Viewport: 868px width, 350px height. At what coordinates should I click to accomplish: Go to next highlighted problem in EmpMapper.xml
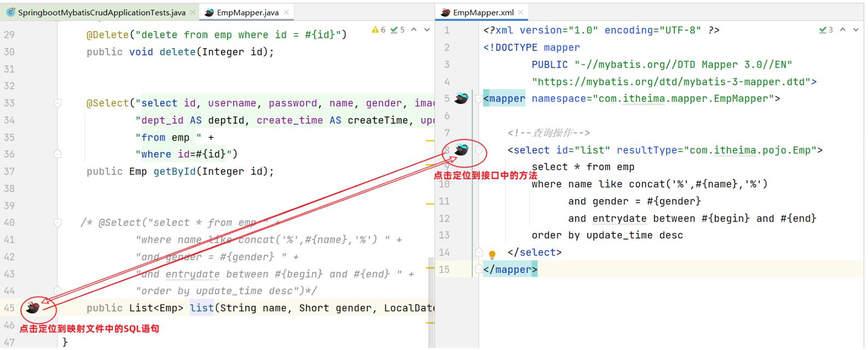[856, 30]
